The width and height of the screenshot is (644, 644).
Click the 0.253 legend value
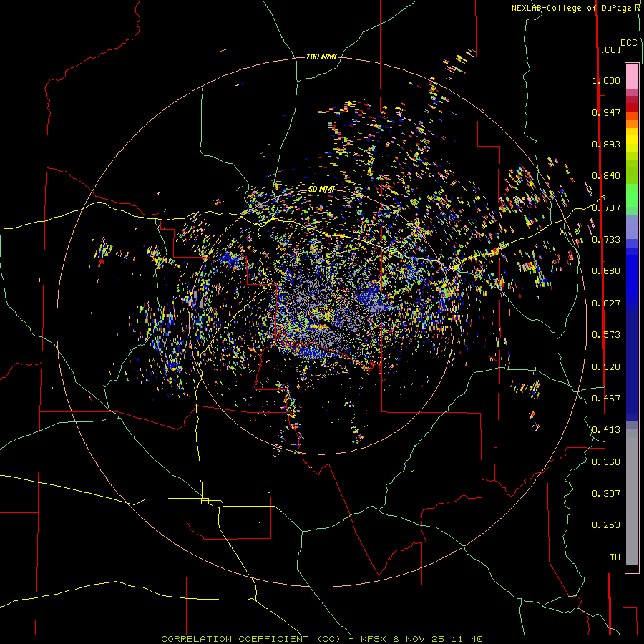click(x=606, y=525)
